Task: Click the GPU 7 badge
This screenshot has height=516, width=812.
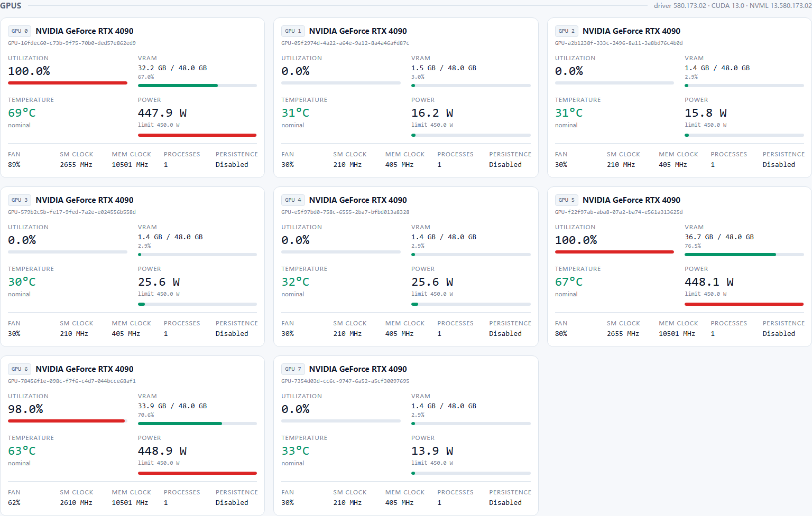Action: tap(293, 369)
